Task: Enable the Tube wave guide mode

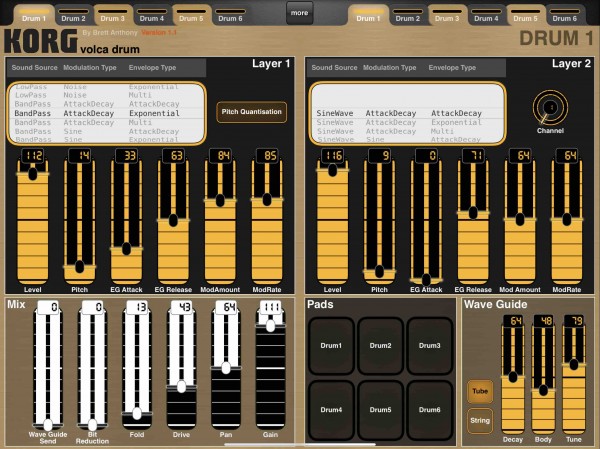Action: [480, 391]
